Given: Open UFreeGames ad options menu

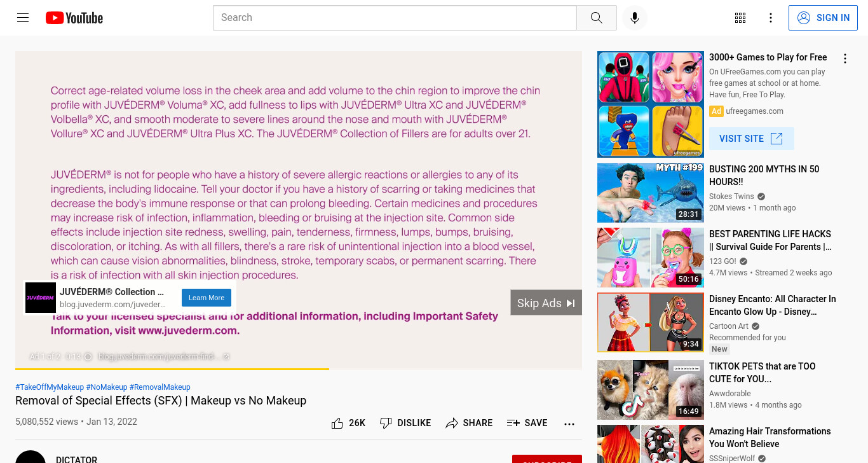Looking at the screenshot, I should tap(845, 59).
